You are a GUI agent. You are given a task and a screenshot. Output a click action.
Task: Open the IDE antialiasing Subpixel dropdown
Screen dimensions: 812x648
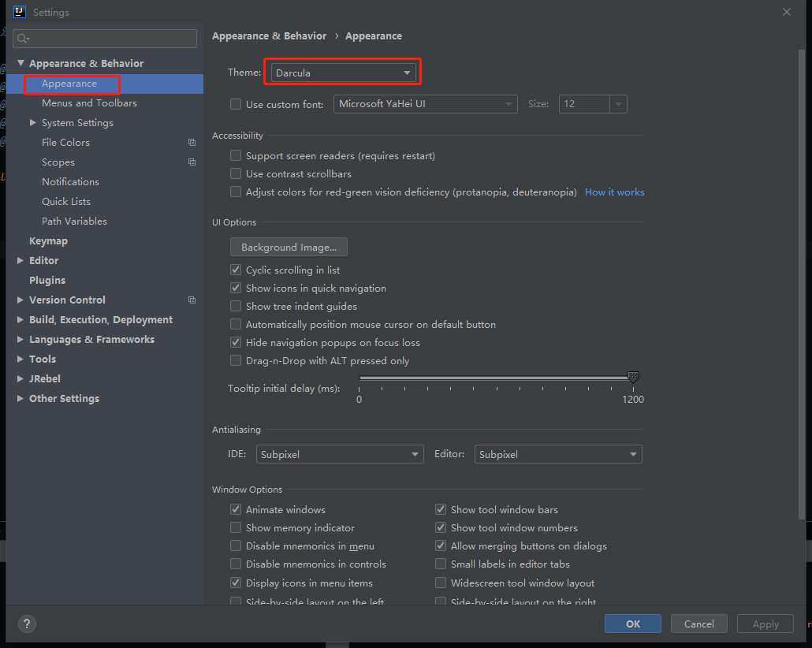(x=340, y=454)
